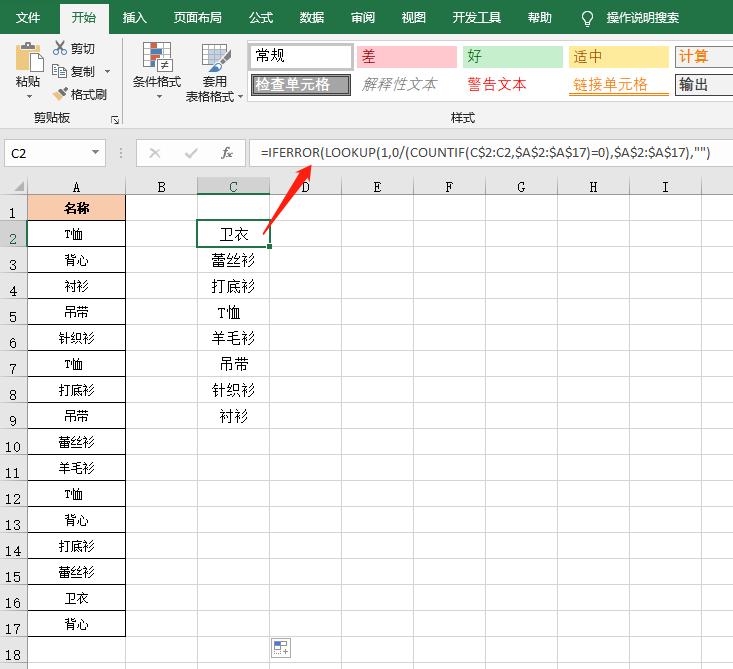733x669 pixels.
Task: Select cell C3 containing 蕾丝衫
Action: click(x=233, y=260)
